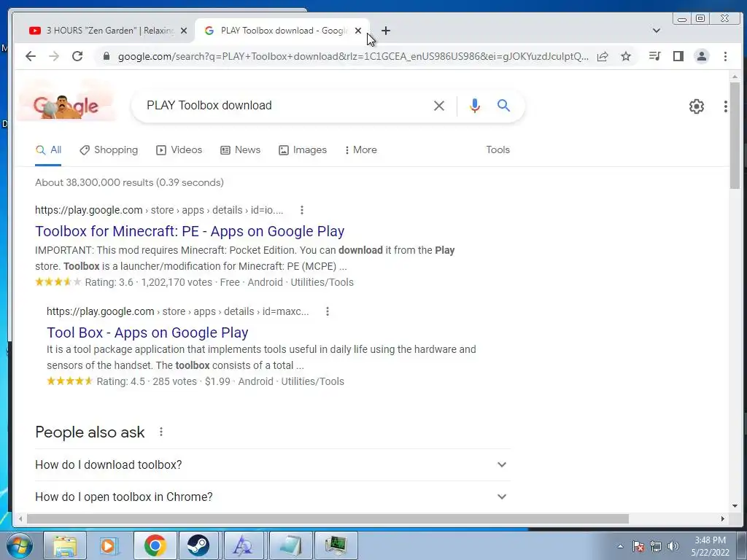Submit search using the magnifier icon

pos(503,105)
